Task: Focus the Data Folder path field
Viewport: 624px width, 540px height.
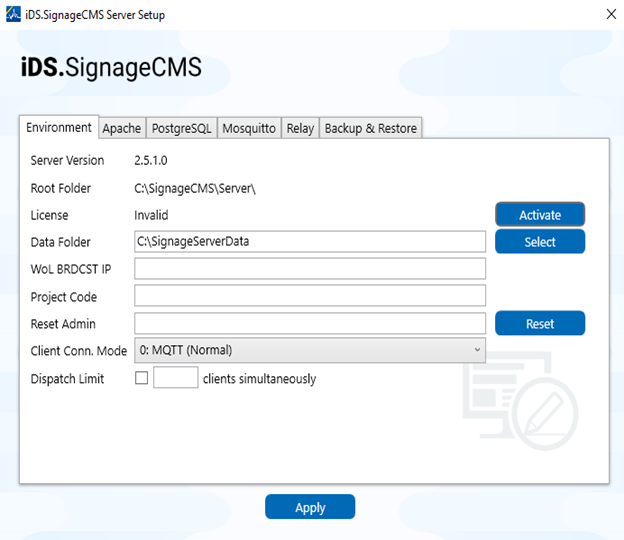Action: tap(310, 242)
